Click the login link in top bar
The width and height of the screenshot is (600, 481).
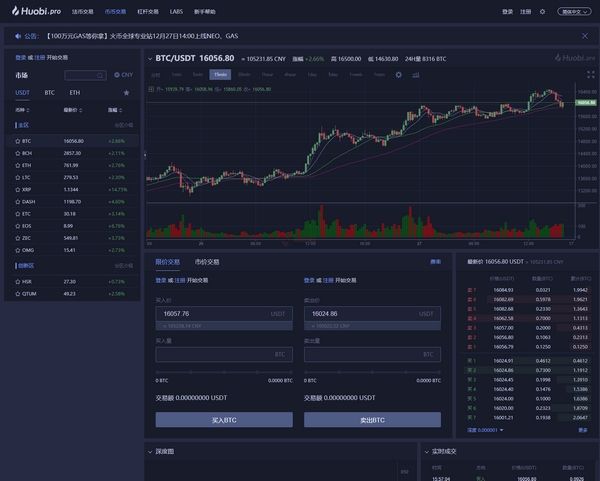tap(507, 12)
